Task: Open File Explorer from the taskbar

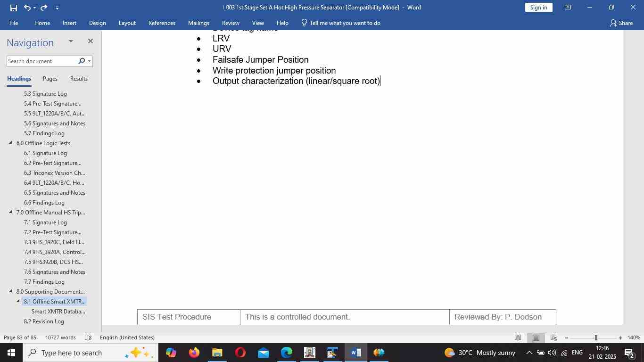Action: click(217, 353)
